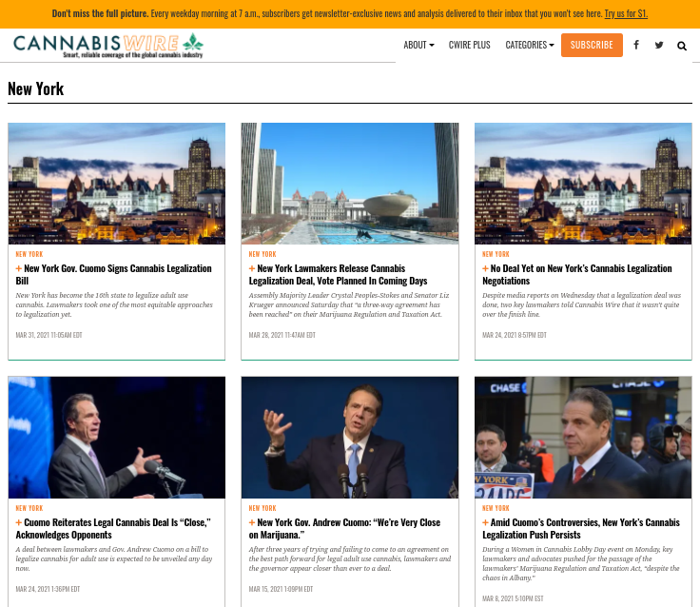This screenshot has height=607, width=700.
Task: Open 'No Deal Yet on New York's Cannabis' article
Action: 576,275
